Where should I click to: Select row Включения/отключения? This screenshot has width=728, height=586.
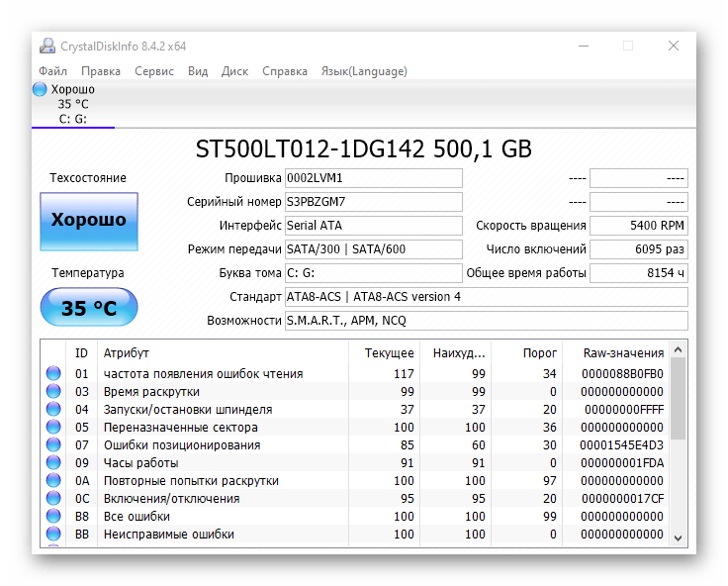tap(355, 498)
